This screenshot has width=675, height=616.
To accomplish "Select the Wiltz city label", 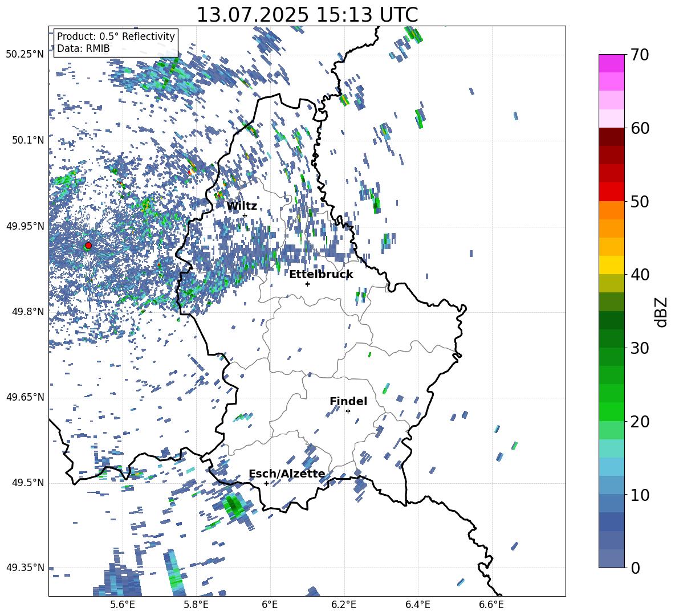I will click(242, 206).
